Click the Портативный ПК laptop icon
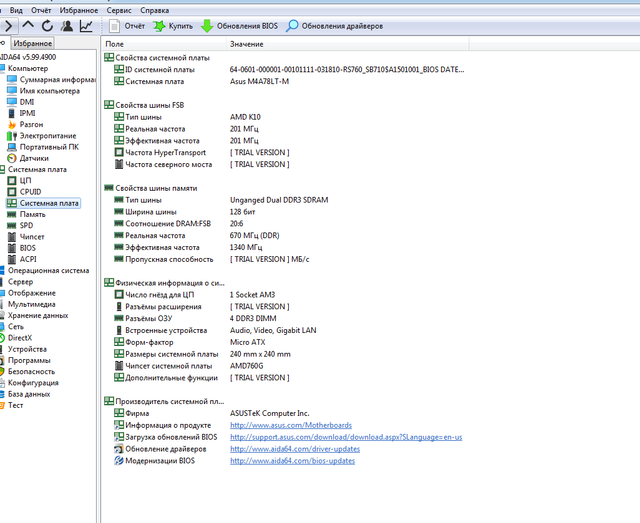 click(12, 147)
